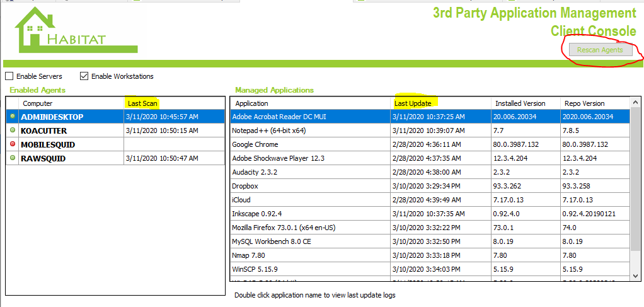The width and height of the screenshot is (644, 307).
Task: Select the red status dot for MOBILESQUID
Action: 13,144
